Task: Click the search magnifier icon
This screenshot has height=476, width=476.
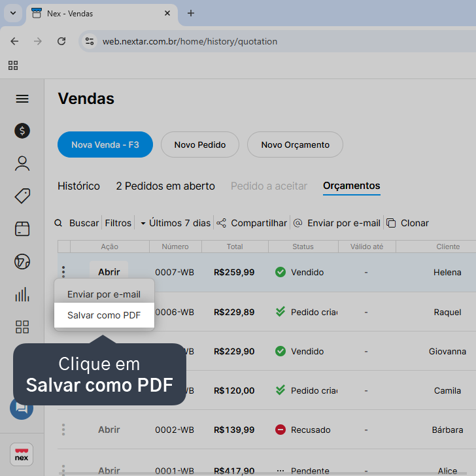Action: 58,223
